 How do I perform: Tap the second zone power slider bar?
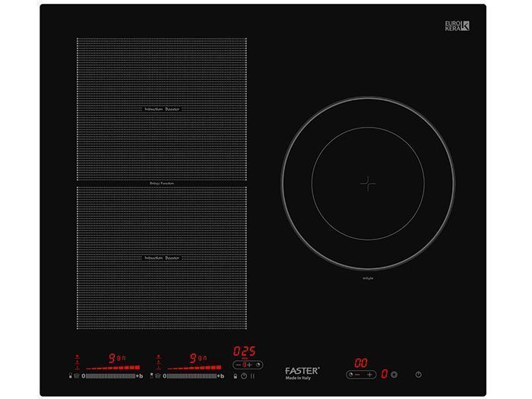pyautogui.click(x=192, y=375)
